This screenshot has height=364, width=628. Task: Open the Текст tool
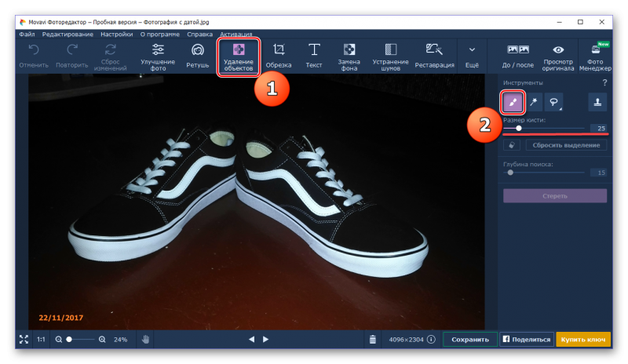(x=314, y=56)
